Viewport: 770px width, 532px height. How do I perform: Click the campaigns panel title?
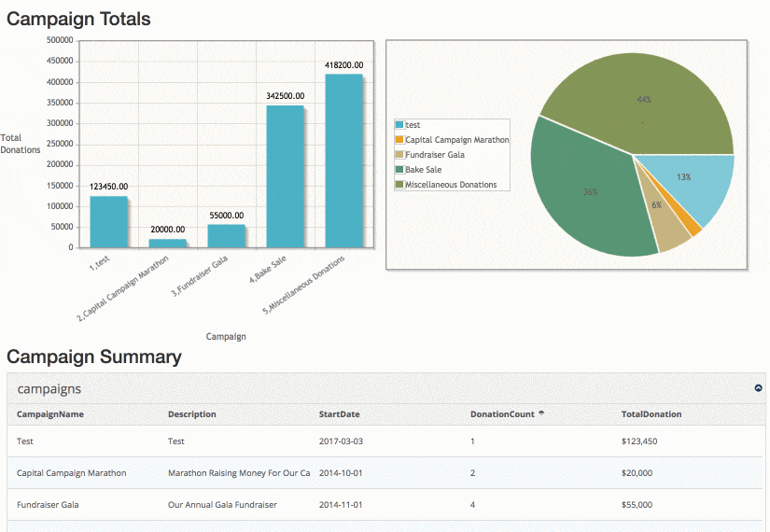point(49,389)
